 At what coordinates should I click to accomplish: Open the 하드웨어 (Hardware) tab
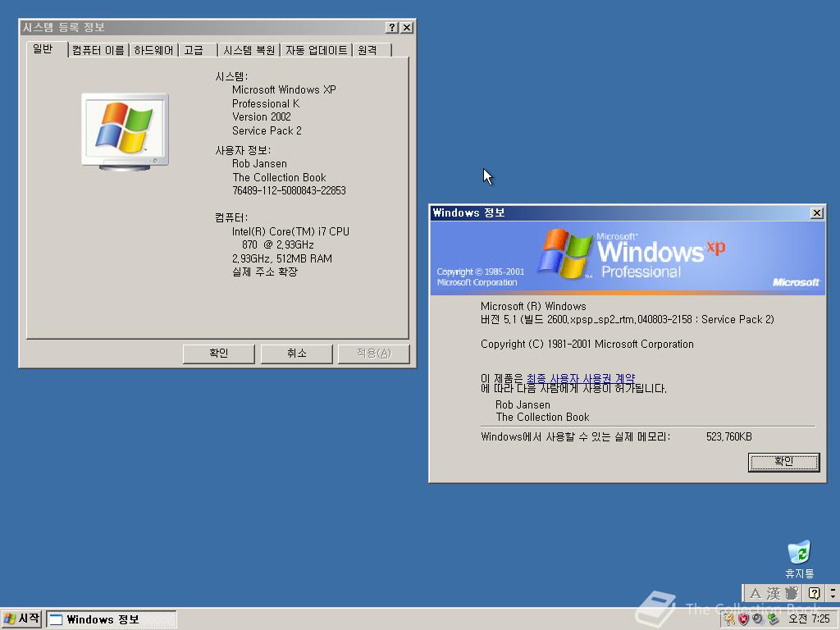[x=153, y=50]
